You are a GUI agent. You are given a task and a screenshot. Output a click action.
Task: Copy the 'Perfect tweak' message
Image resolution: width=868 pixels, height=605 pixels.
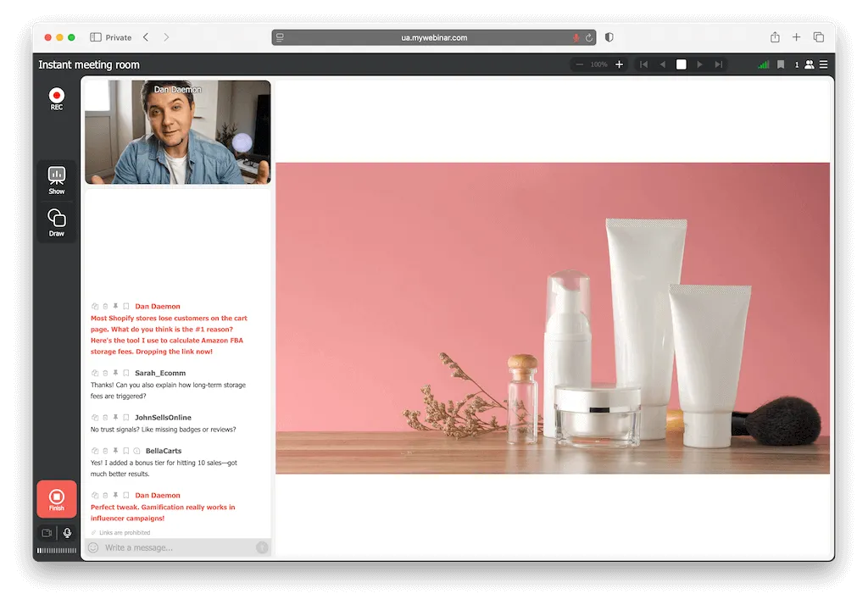click(95, 496)
